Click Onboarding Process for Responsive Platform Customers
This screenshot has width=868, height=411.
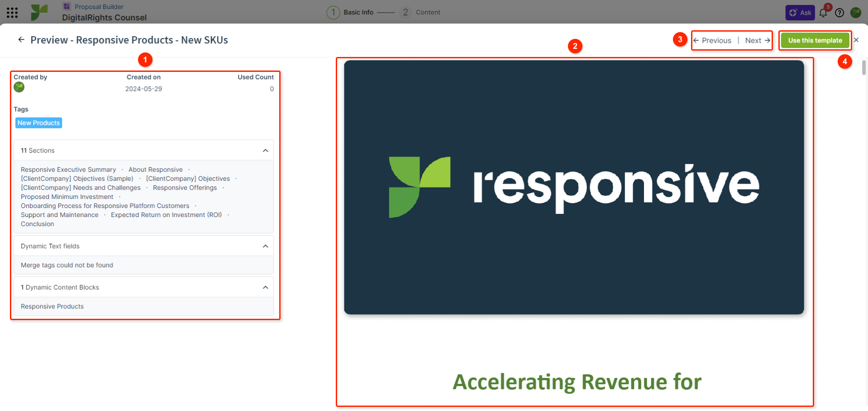click(105, 206)
